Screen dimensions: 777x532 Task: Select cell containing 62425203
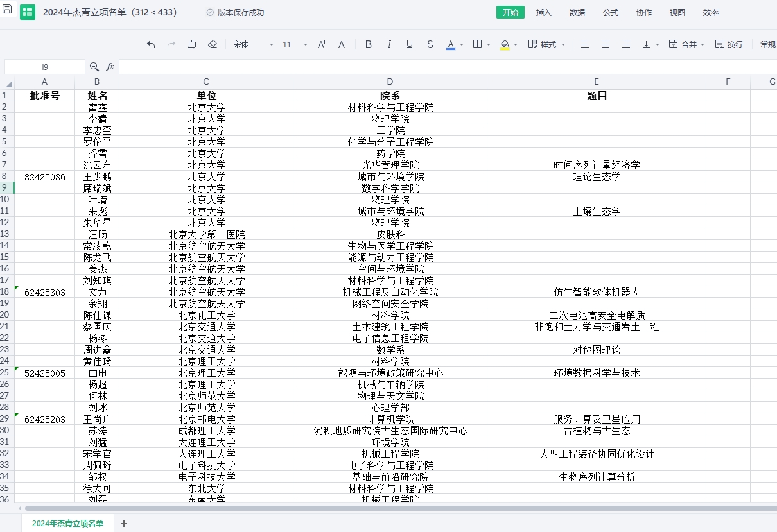coord(44,420)
